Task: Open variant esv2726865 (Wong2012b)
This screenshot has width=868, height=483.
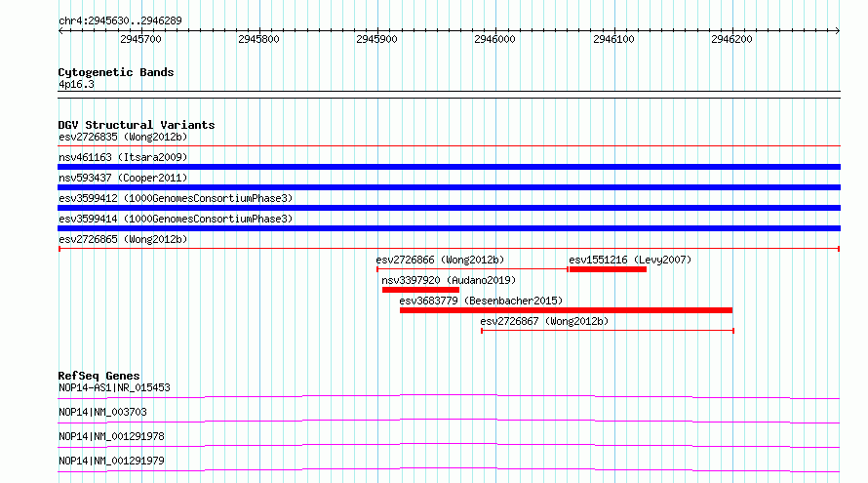Action: pyautogui.click(x=123, y=239)
